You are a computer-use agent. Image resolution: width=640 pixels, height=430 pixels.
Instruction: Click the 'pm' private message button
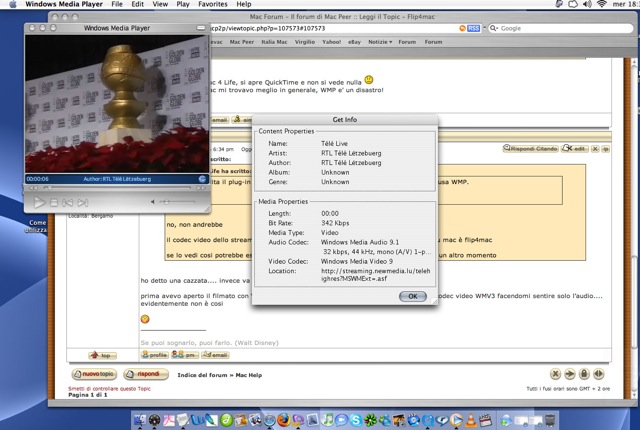[x=185, y=355]
